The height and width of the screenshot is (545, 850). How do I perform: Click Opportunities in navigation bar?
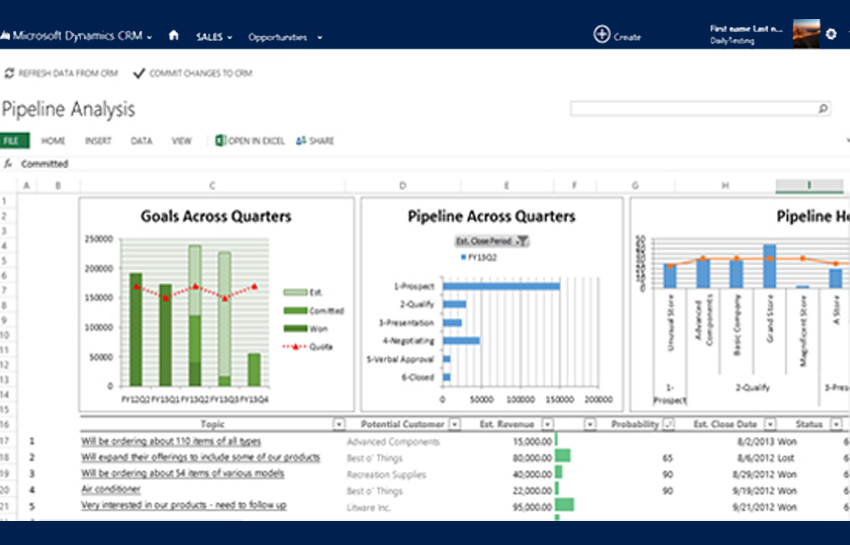(278, 37)
